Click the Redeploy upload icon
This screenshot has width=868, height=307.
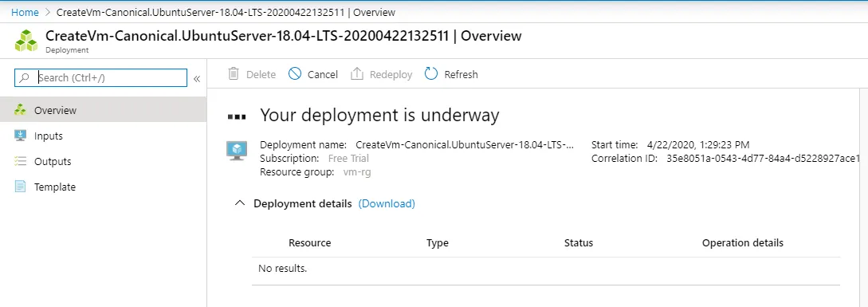point(357,73)
